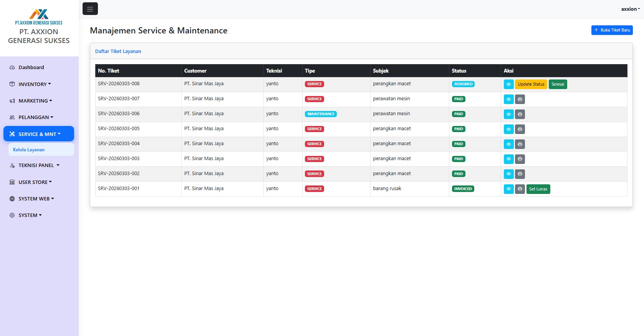
Task: View ticket SRV-20260303-006 with the eye icon
Action: 508,114
